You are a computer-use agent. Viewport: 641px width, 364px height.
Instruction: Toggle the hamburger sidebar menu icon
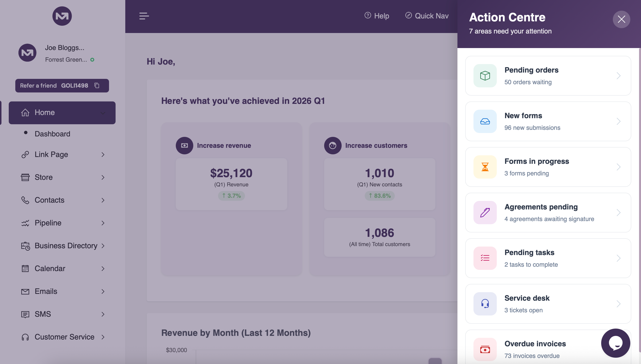click(144, 16)
